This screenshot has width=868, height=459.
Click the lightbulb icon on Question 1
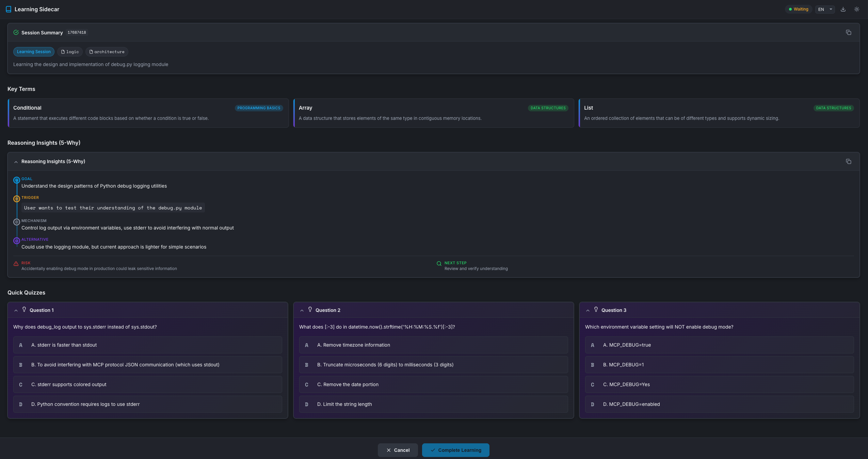point(24,310)
